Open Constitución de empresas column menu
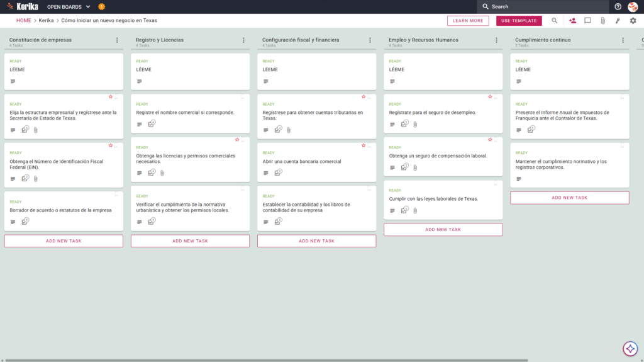 (x=117, y=40)
